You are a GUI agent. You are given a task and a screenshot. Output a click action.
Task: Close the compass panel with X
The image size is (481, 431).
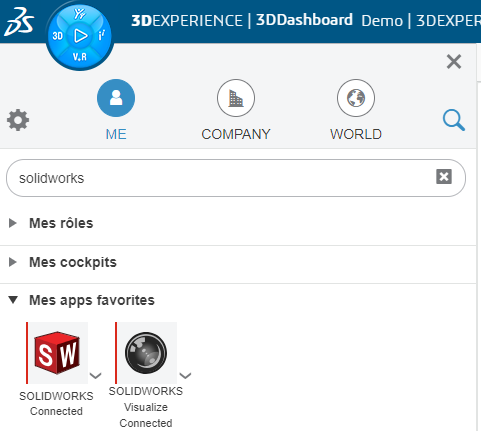tap(454, 62)
